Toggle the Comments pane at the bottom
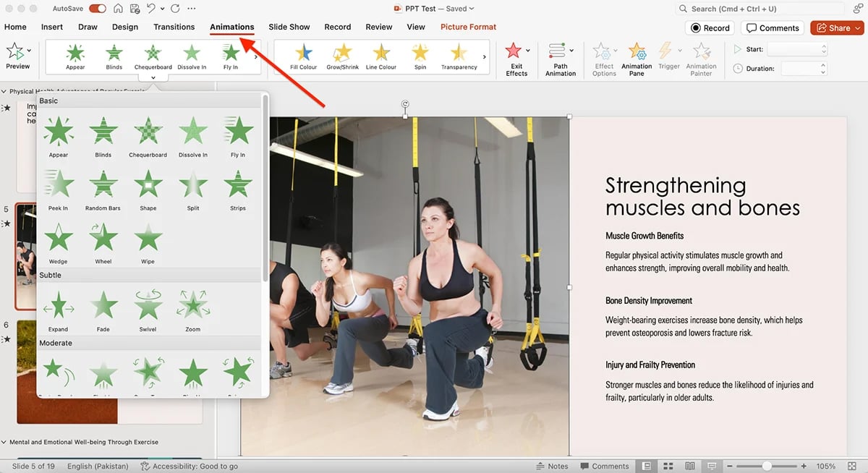The height and width of the screenshot is (473, 868). [605, 466]
